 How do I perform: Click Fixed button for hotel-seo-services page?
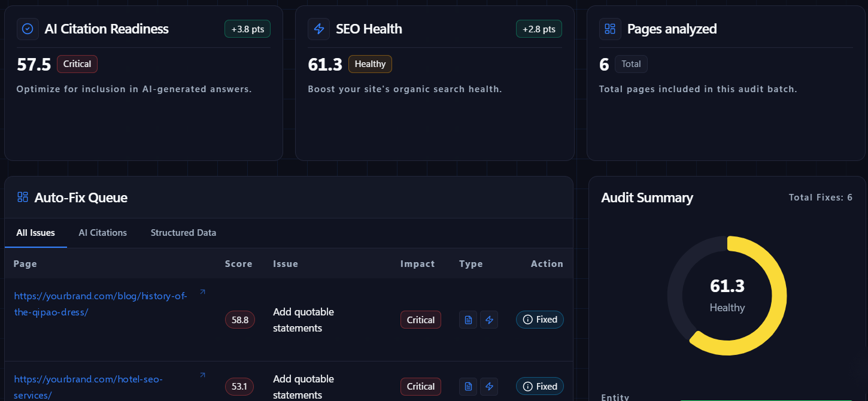(x=540, y=387)
